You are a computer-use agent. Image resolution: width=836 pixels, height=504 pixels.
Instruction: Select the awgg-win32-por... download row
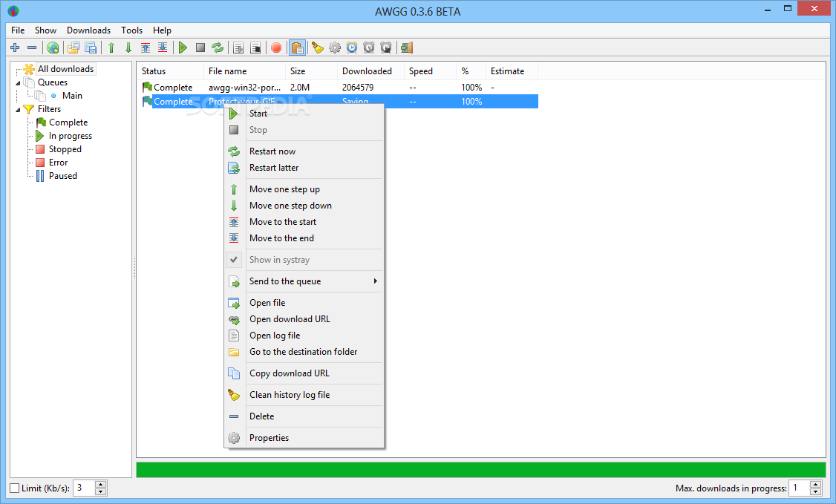(338, 88)
